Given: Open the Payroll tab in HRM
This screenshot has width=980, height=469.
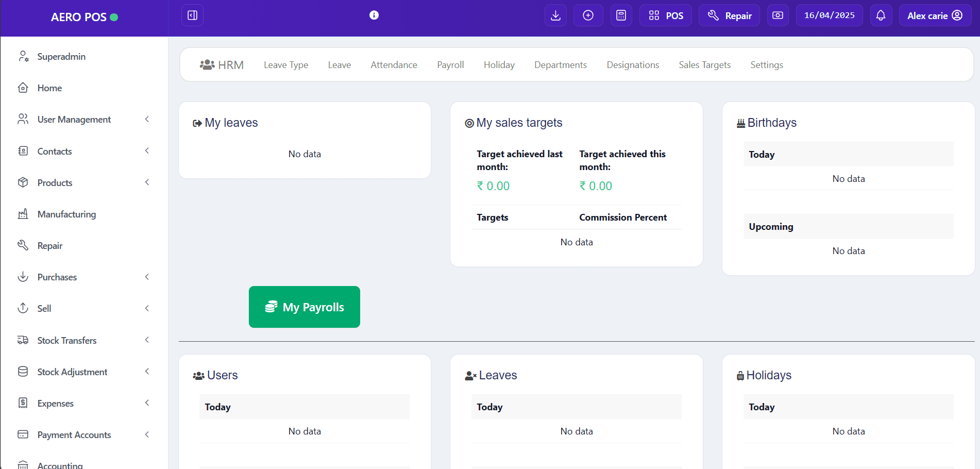Looking at the screenshot, I should (450, 65).
